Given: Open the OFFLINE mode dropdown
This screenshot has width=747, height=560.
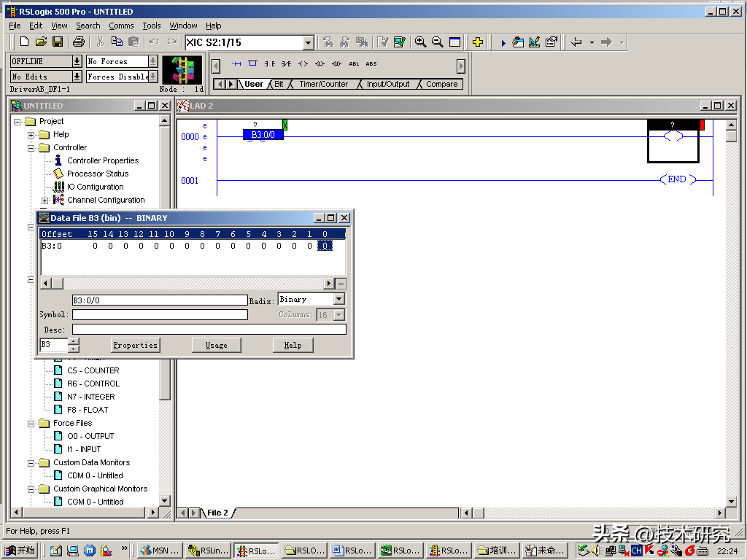Looking at the screenshot, I should point(77,61).
